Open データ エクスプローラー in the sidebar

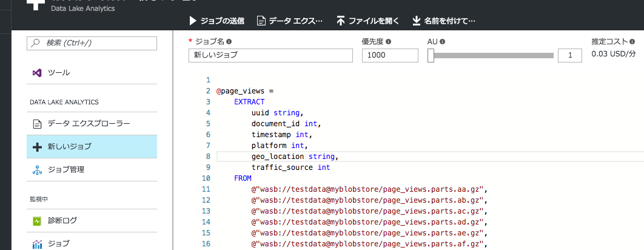[x=92, y=123]
